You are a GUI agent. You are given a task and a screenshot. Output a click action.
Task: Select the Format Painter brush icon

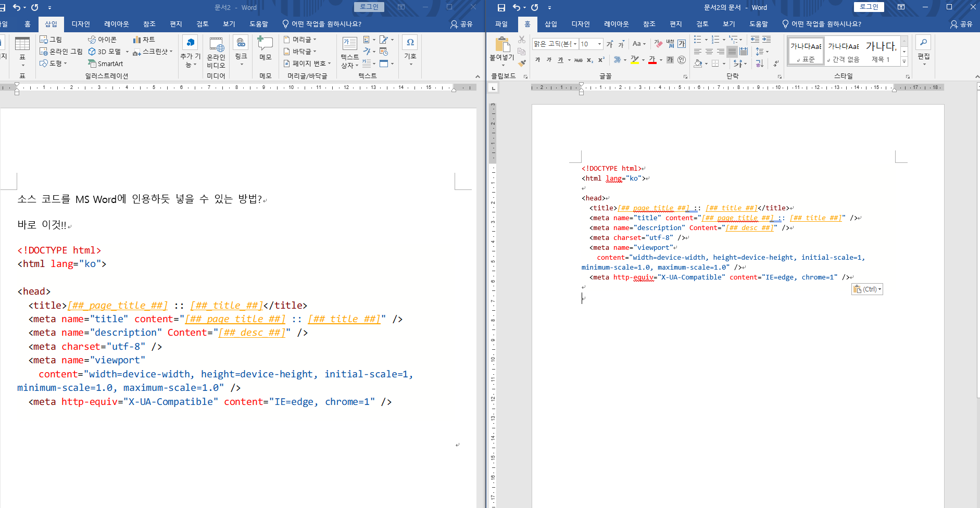click(x=522, y=63)
